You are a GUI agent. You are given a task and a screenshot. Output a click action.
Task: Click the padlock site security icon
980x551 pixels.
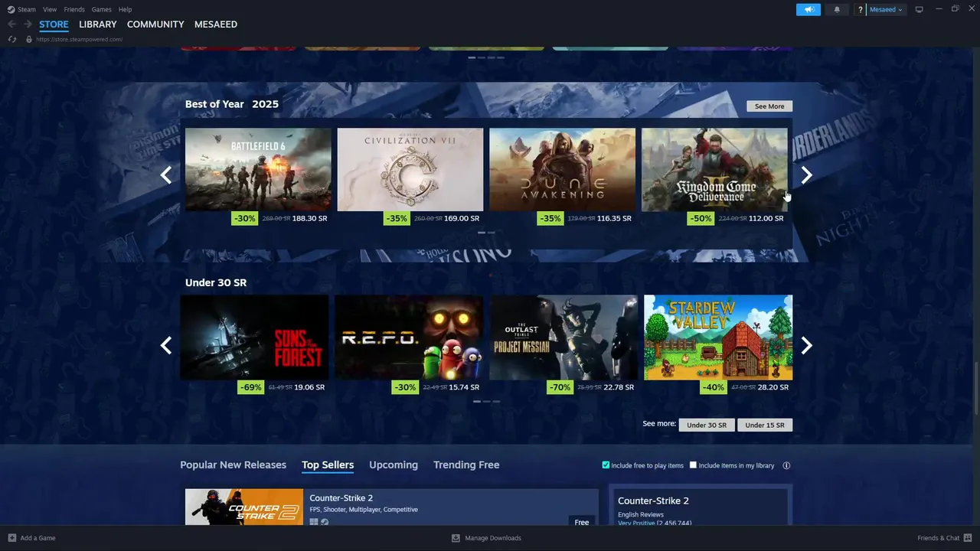[x=29, y=39]
